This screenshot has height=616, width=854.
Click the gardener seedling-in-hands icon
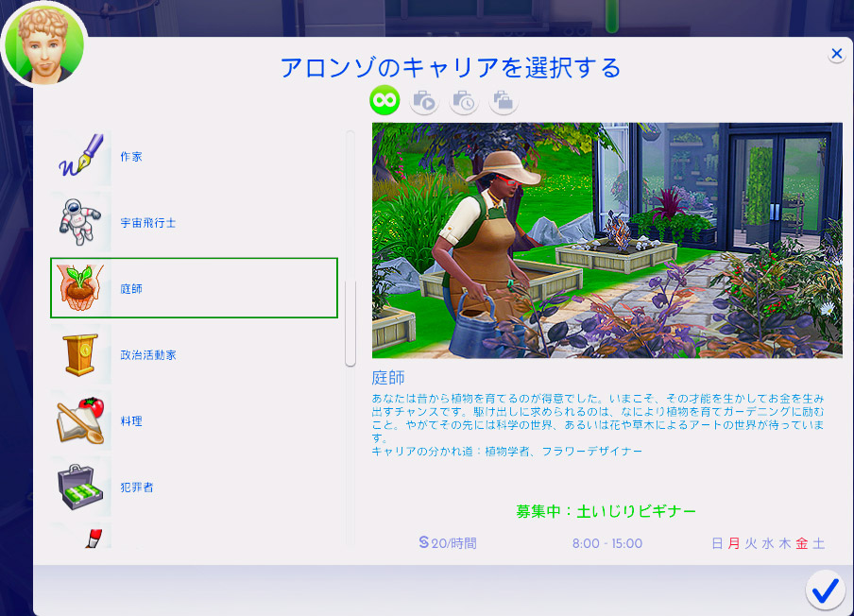pos(81,289)
